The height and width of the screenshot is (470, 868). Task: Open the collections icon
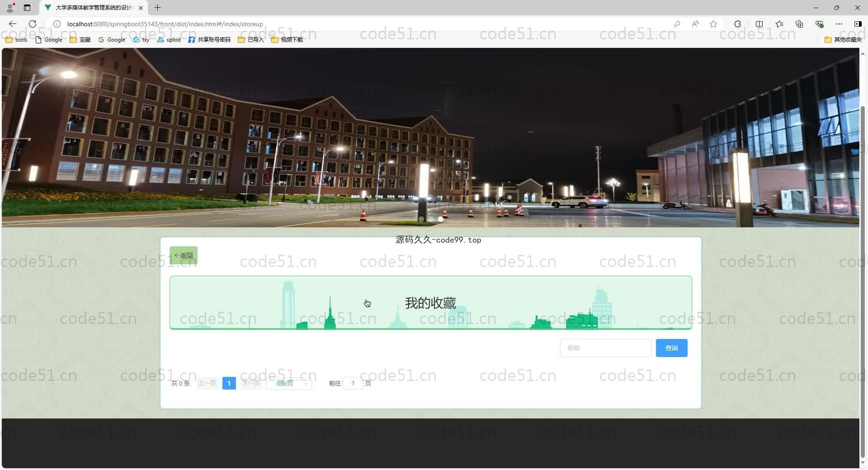[x=799, y=24]
